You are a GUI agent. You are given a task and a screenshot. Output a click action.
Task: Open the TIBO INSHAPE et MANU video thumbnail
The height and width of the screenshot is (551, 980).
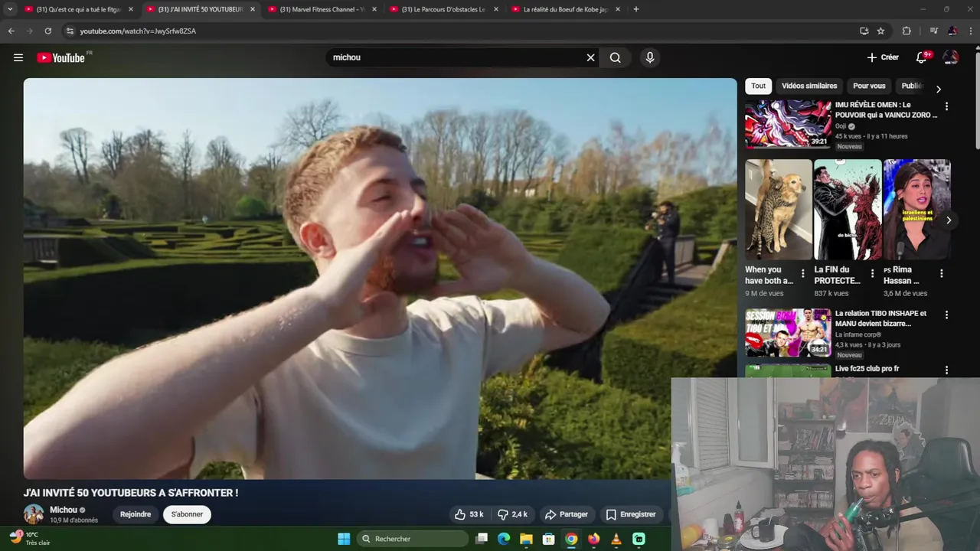[x=788, y=333]
